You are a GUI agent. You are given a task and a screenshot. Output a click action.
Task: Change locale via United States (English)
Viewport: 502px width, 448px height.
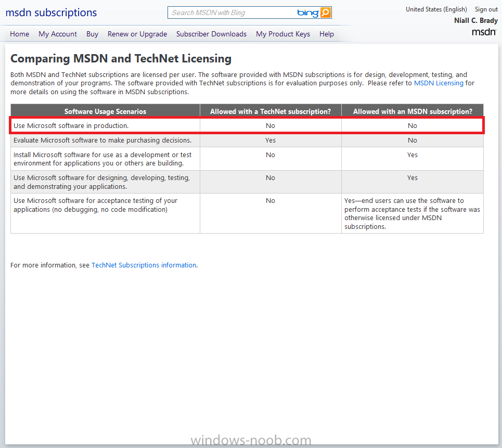(x=436, y=9)
